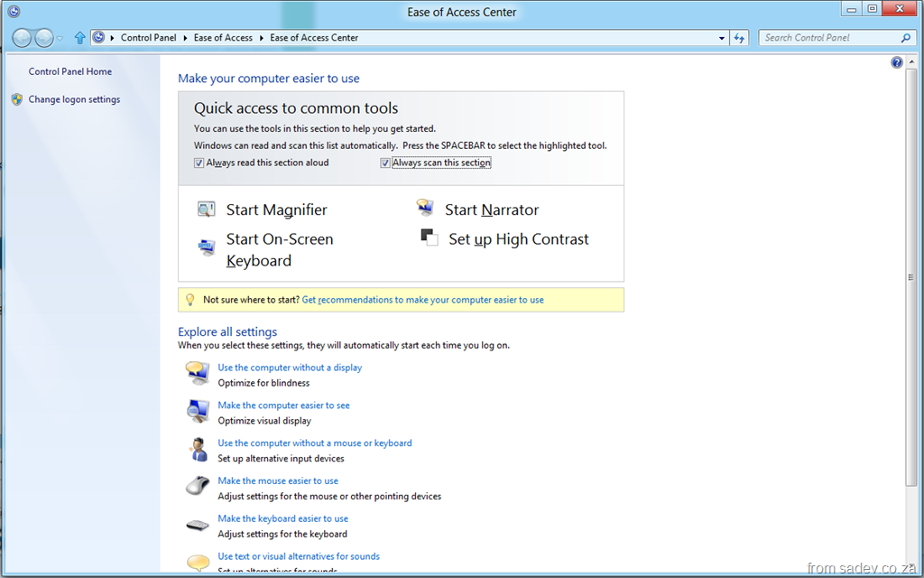Maximize the Ease of Access Center window
924x578 pixels.
coord(873,9)
